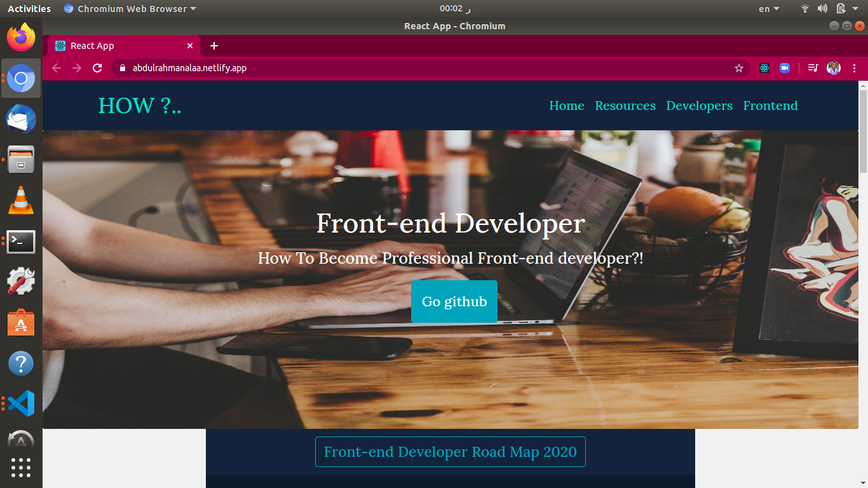This screenshot has height=488, width=868.
Task: Expand the 'en' keyboard language menu
Action: click(768, 9)
